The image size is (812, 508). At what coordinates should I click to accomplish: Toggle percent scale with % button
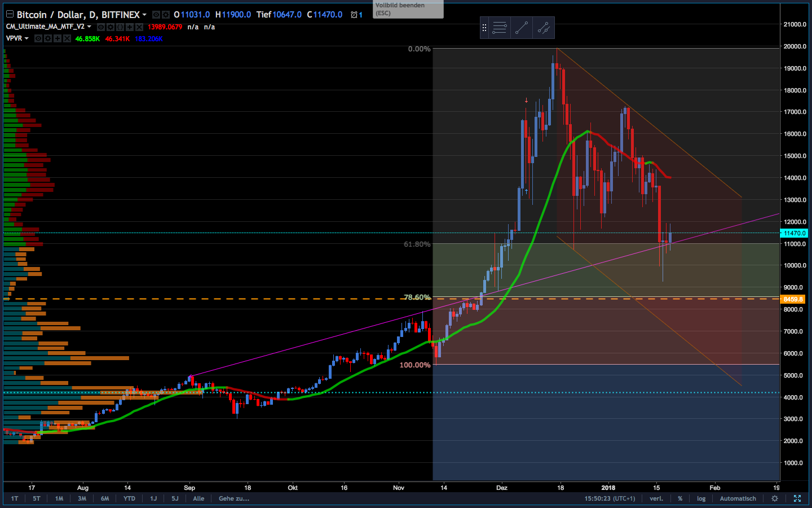pos(680,498)
